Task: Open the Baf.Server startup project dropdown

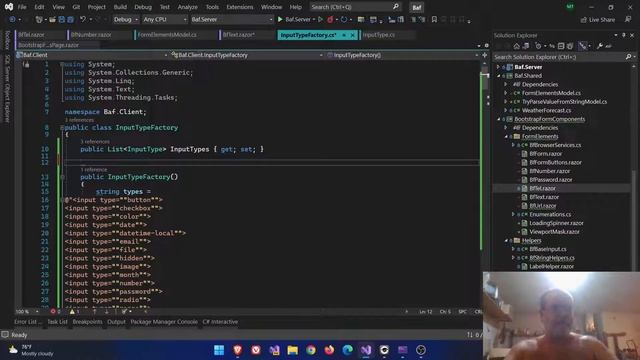Action: point(232,19)
